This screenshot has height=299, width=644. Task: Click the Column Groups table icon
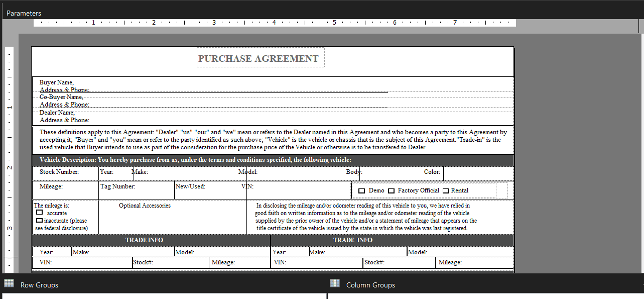coord(335,283)
